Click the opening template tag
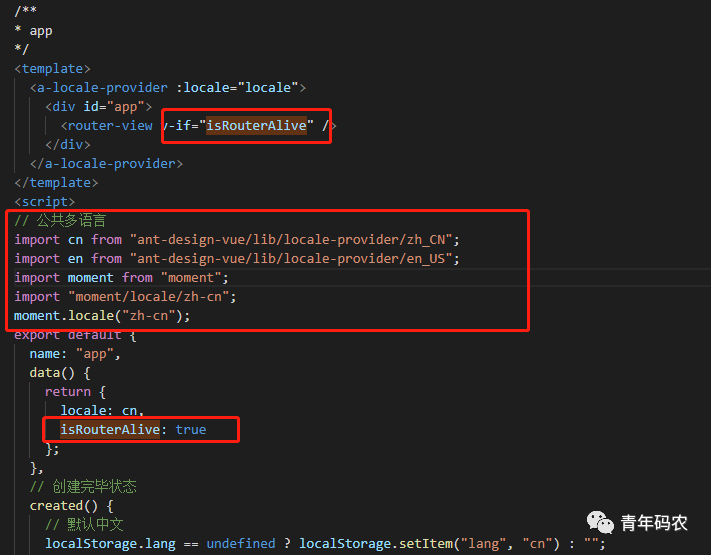 click(53, 69)
